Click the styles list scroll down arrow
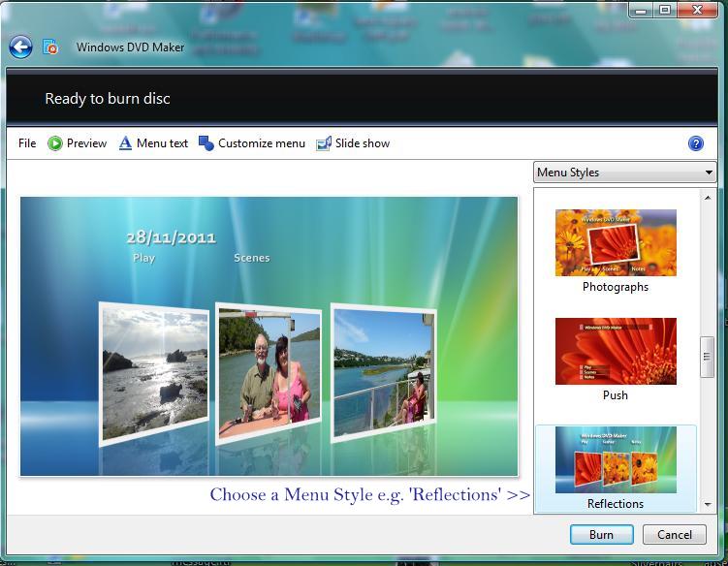 708,505
